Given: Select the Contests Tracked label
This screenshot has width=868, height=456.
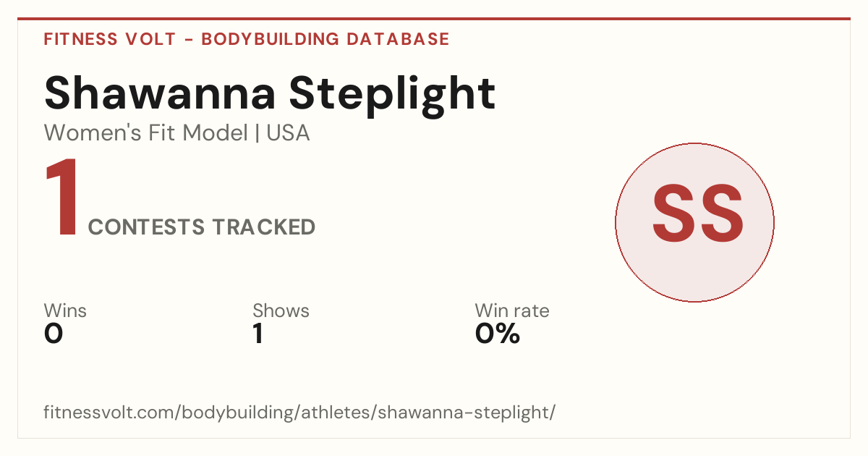Looking at the screenshot, I should pos(202,227).
